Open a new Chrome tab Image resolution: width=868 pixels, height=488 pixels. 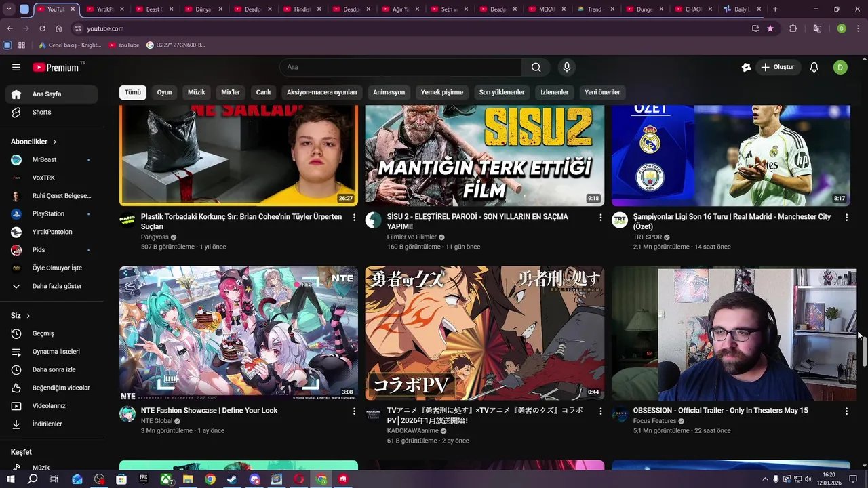[x=775, y=9]
